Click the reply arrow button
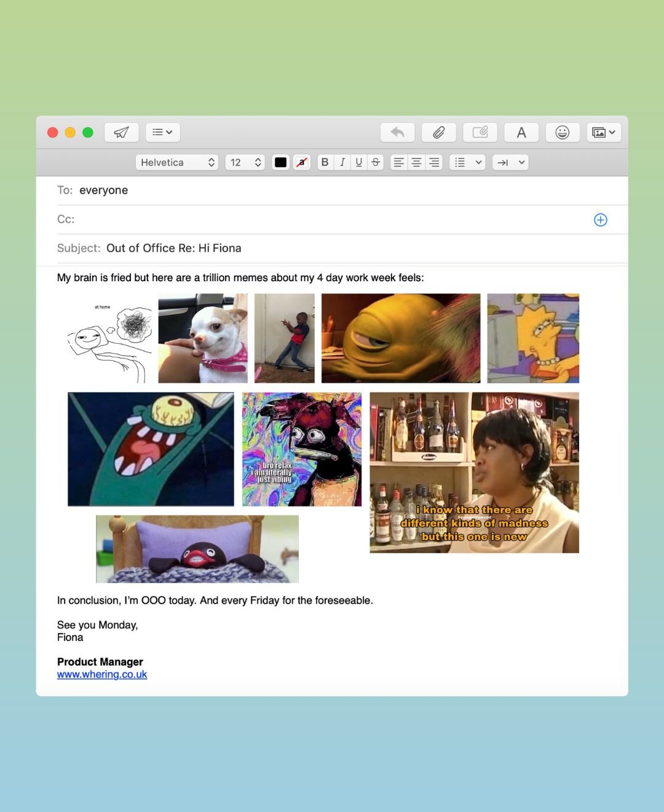664x812 pixels. pyautogui.click(x=398, y=132)
